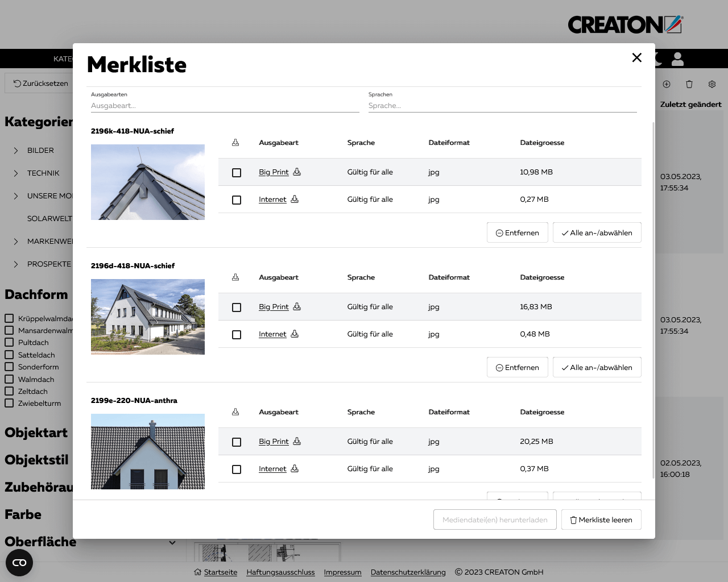Check the Zeltdach roof filter
This screenshot has height=582, width=728.
tap(9, 391)
